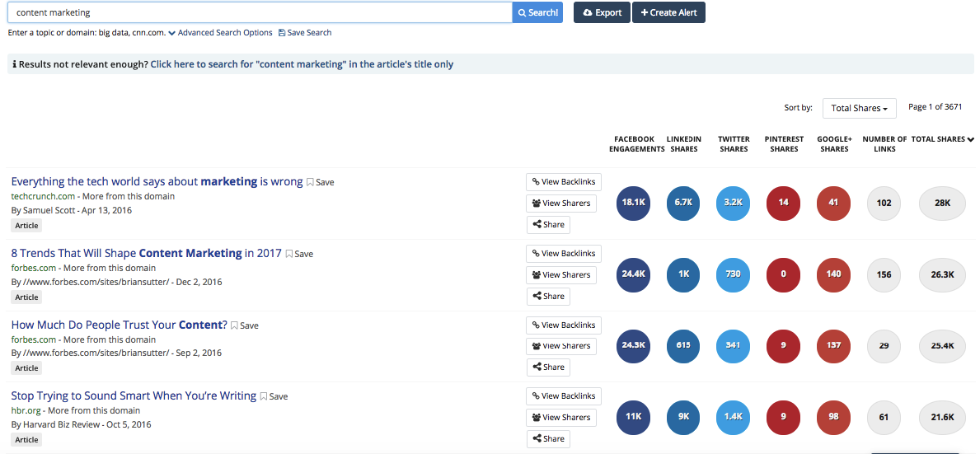The width and height of the screenshot is (980, 454).
Task: Click the 18.1K Facebook engagements circle
Action: [633, 203]
